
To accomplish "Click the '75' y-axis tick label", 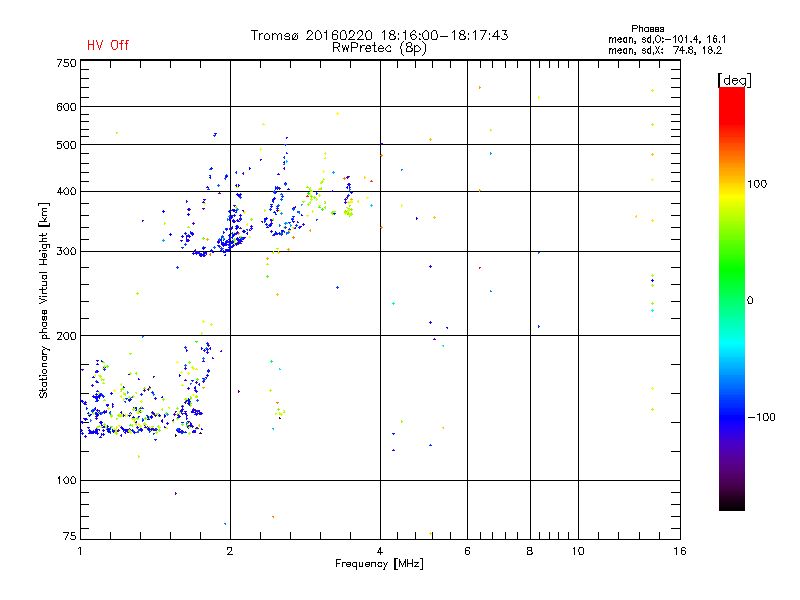I will click(x=69, y=536).
